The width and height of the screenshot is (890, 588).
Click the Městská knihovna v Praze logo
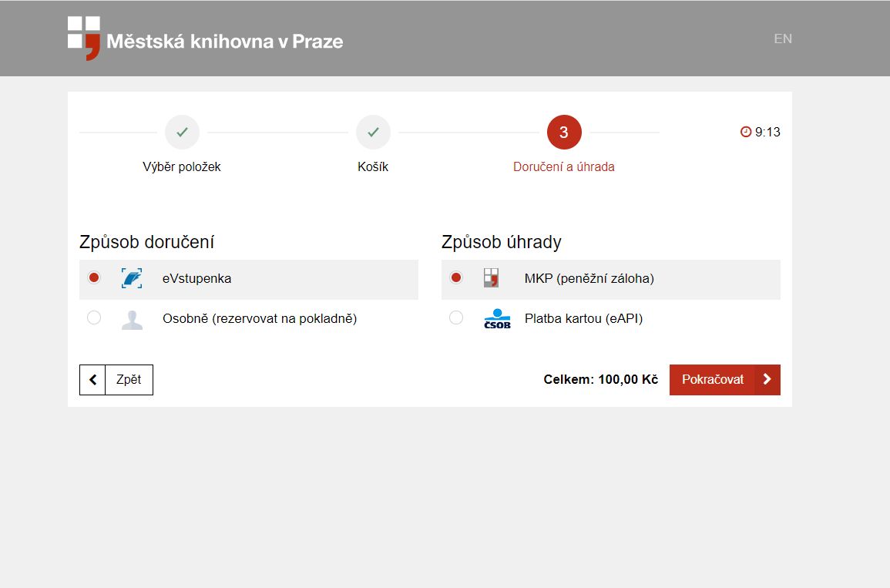[x=205, y=39]
